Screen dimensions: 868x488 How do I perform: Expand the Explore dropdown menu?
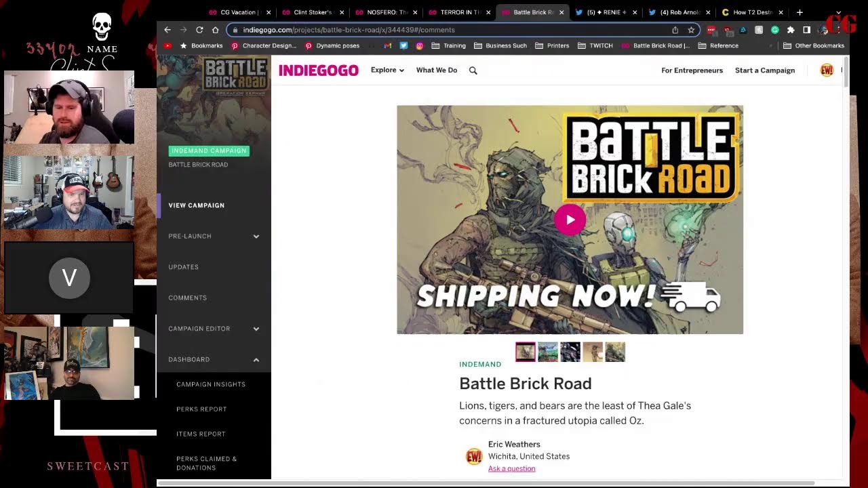tap(387, 70)
